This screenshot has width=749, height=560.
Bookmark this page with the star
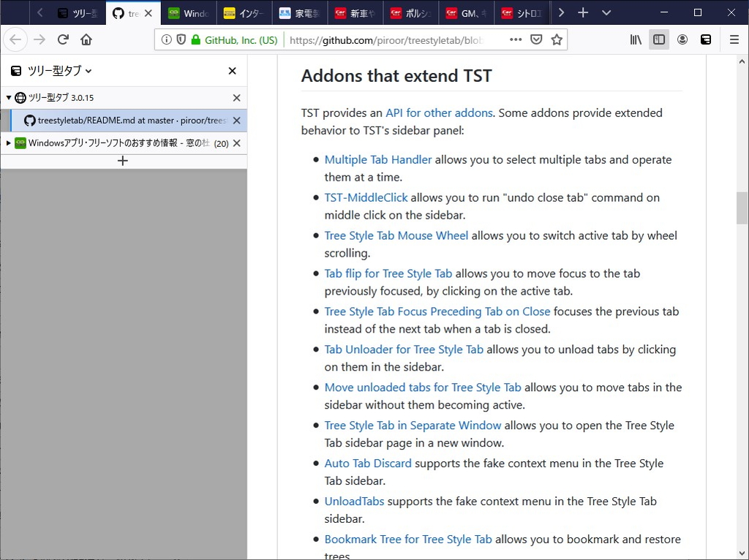[557, 39]
